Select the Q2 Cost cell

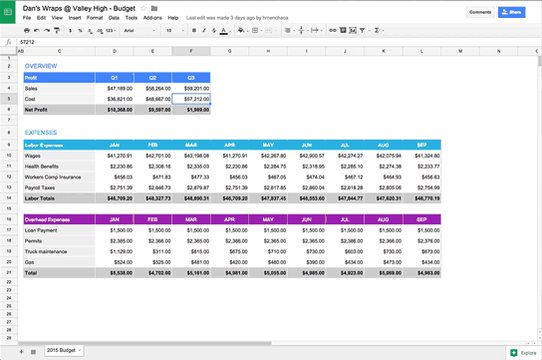pyautogui.click(x=152, y=99)
